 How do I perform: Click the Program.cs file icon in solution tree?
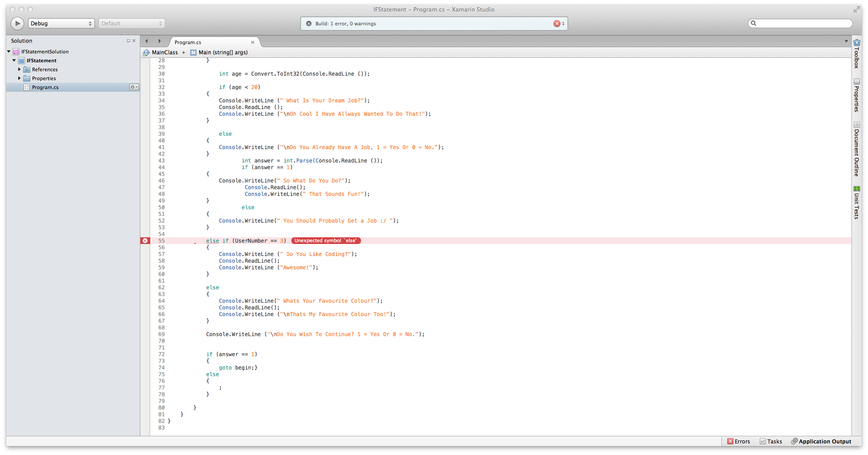pyautogui.click(x=27, y=87)
